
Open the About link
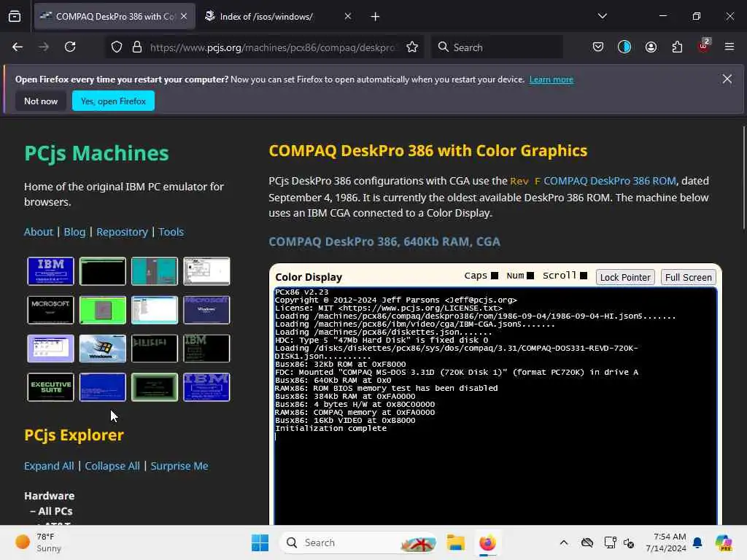pos(39,232)
